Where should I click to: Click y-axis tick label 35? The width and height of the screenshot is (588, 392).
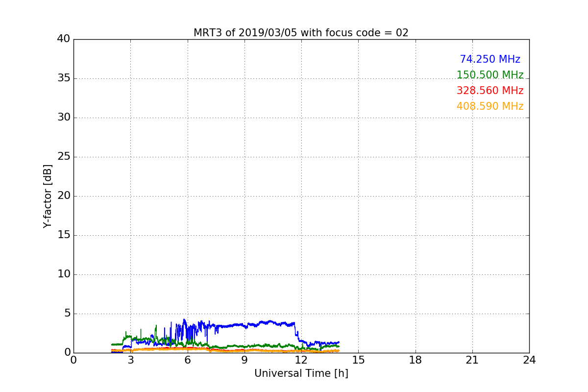[x=64, y=78]
